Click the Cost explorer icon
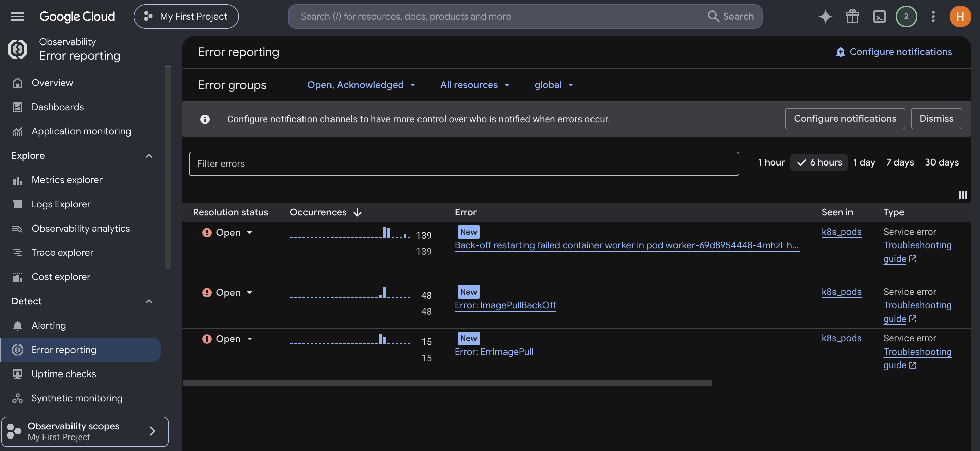 pyautogui.click(x=18, y=277)
